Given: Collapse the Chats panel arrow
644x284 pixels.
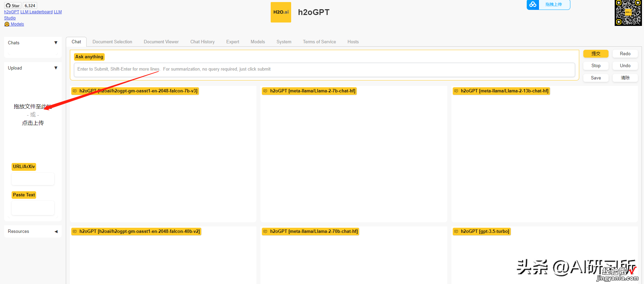Looking at the screenshot, I should pyautogui.click(x=56, y=43).
